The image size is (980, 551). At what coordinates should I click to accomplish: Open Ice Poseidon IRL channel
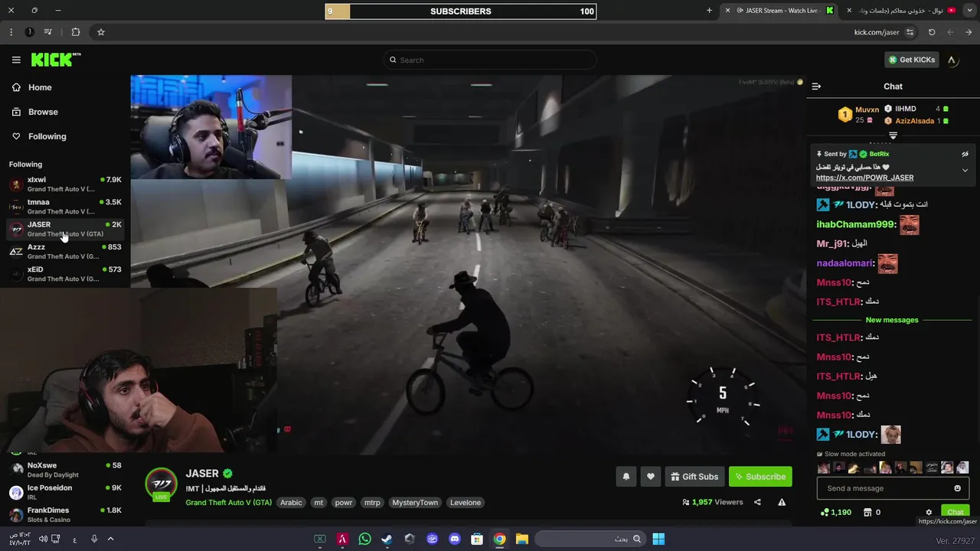pos(65,492)
